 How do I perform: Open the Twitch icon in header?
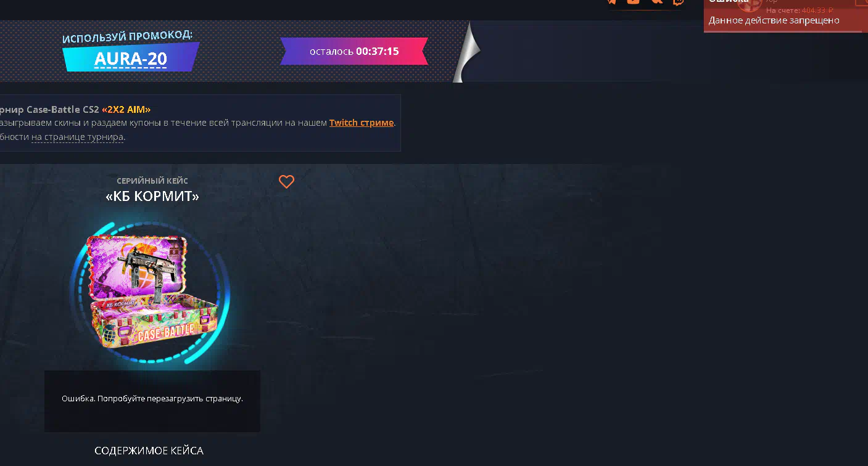[678, 2]
